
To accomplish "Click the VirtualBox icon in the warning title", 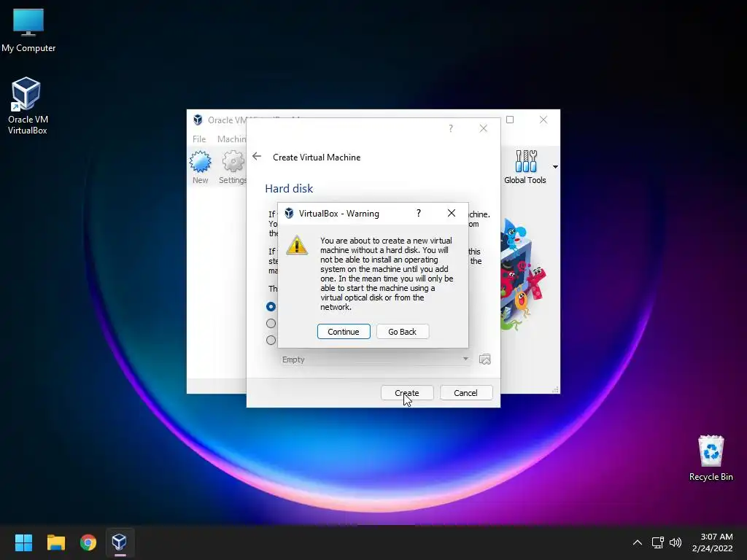I will tap(289, 214).
